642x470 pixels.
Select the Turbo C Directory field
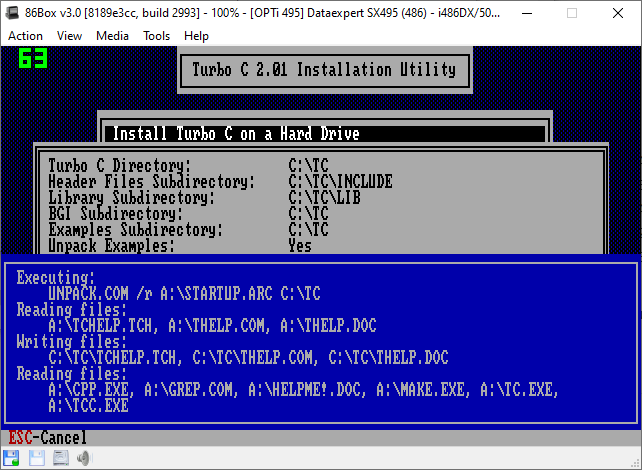click(304, 165)
